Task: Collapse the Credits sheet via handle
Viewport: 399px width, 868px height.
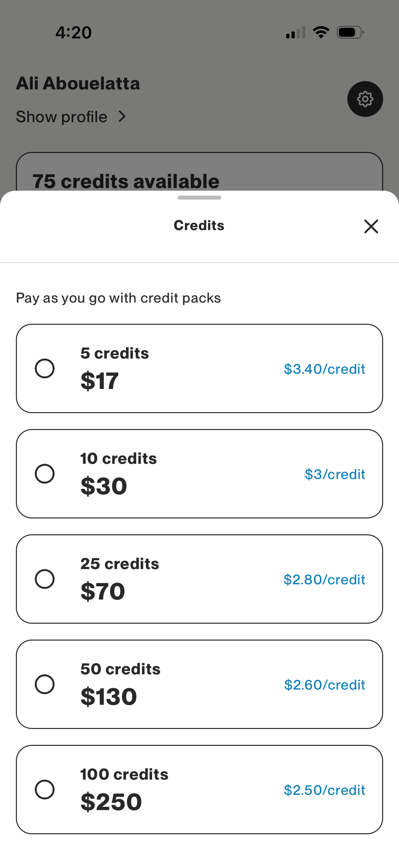Action: tap(199, 198)
